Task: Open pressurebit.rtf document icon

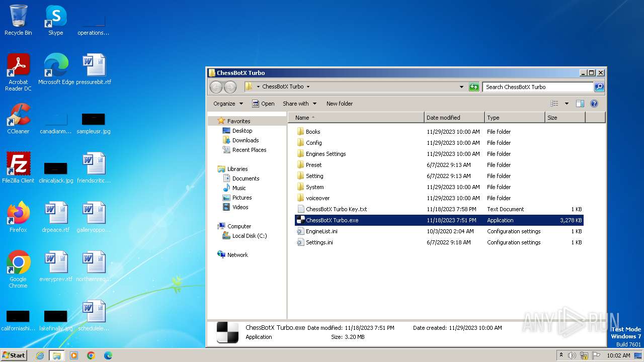Action: (x=94, y=69)
